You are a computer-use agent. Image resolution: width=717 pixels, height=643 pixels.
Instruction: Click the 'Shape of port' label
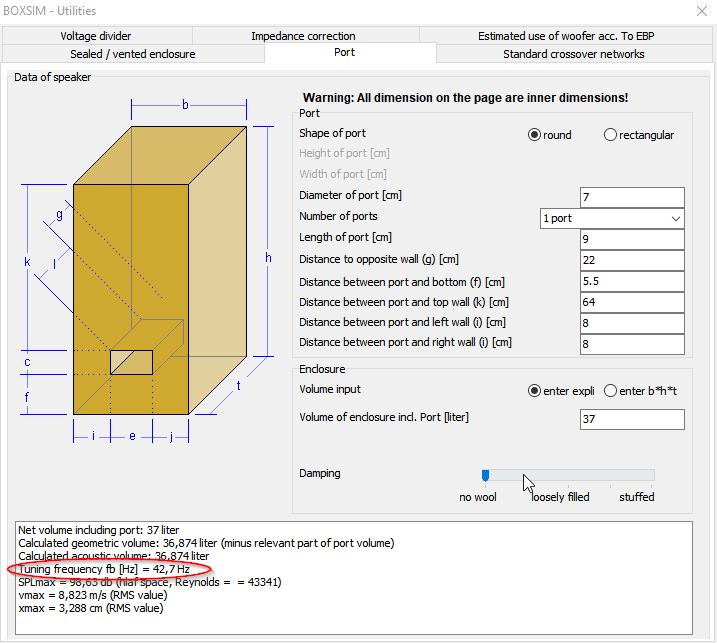(x=332, y=133)
